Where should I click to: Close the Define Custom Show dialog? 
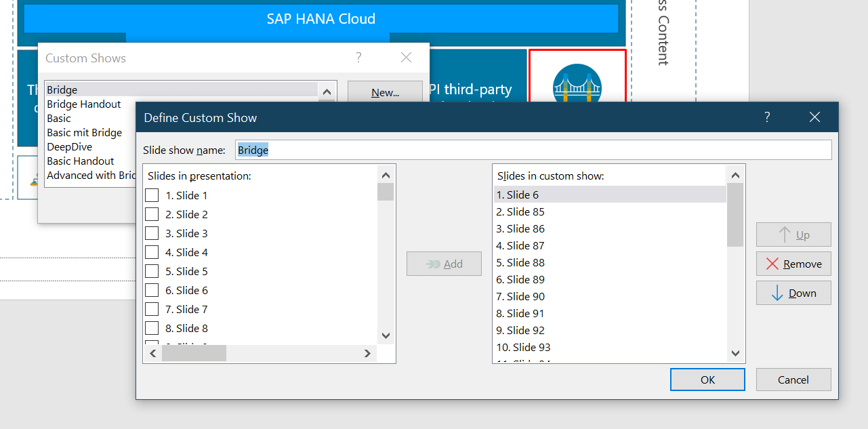[x=814, y=117]
